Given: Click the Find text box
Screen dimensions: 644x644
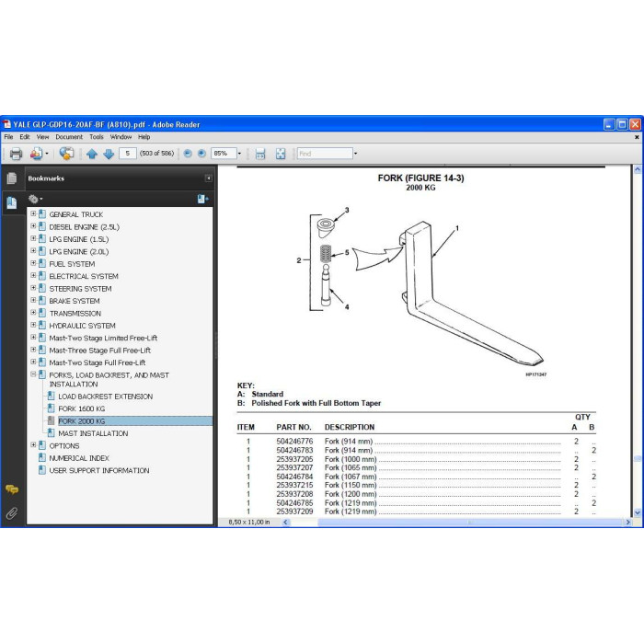Looking at the screenshot, I should [x=325, y=154].
